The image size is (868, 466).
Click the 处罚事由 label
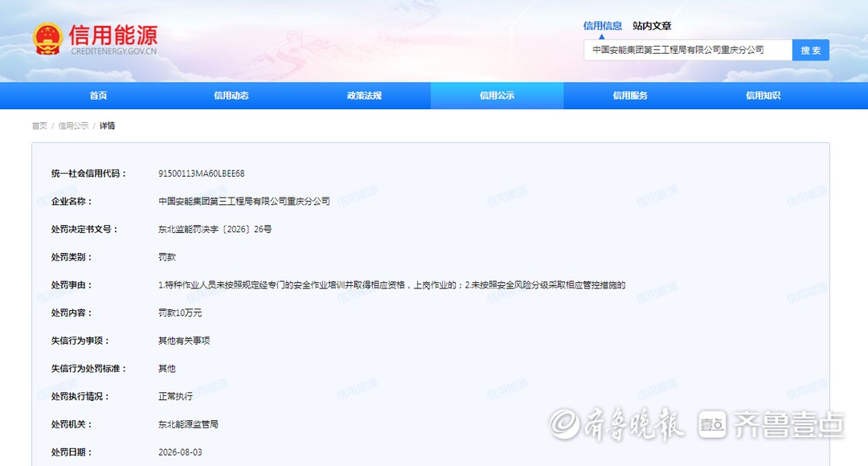pyautogui.click(x=72, y=285)
